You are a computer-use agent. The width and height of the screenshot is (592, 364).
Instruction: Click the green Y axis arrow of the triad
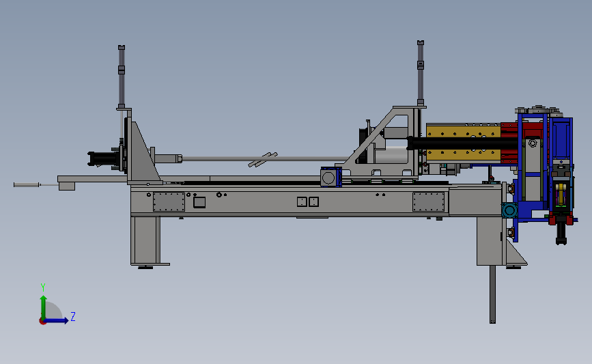[x=44, y=307]
